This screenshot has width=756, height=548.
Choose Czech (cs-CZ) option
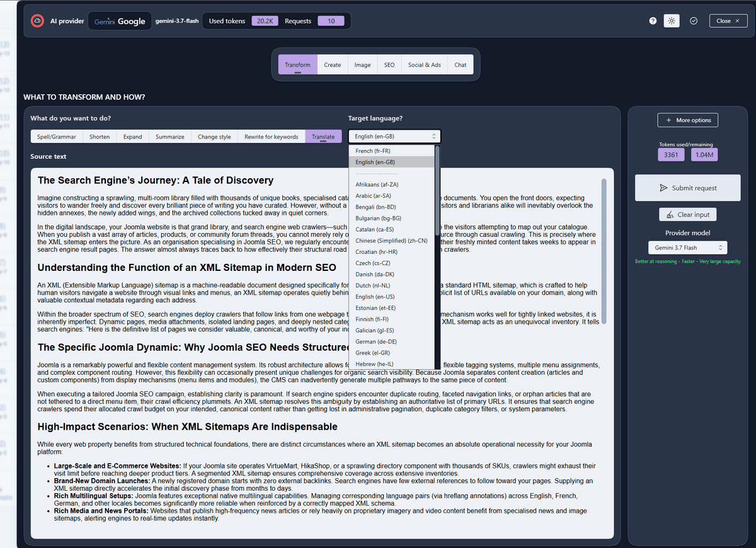391,263
